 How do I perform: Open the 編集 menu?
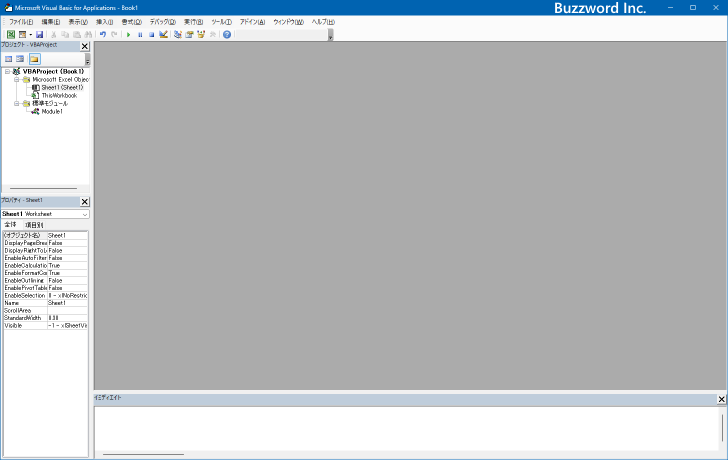pos(51,22)
